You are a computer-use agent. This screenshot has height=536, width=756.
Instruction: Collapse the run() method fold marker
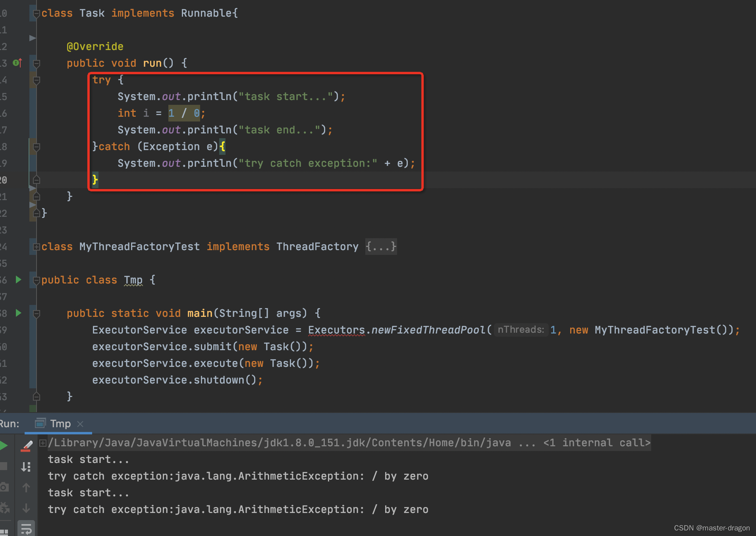coord(36,63)
